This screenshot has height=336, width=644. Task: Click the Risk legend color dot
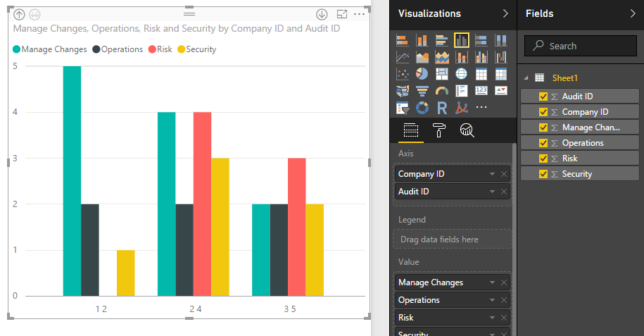[x=152, y=49]
